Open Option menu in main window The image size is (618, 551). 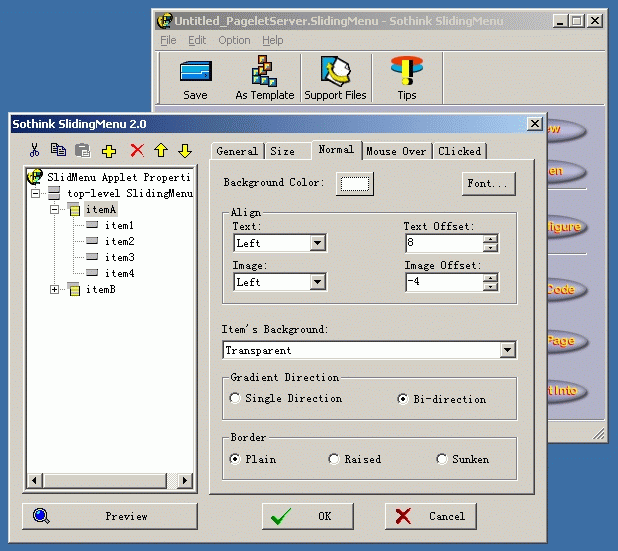click(235, 40)
